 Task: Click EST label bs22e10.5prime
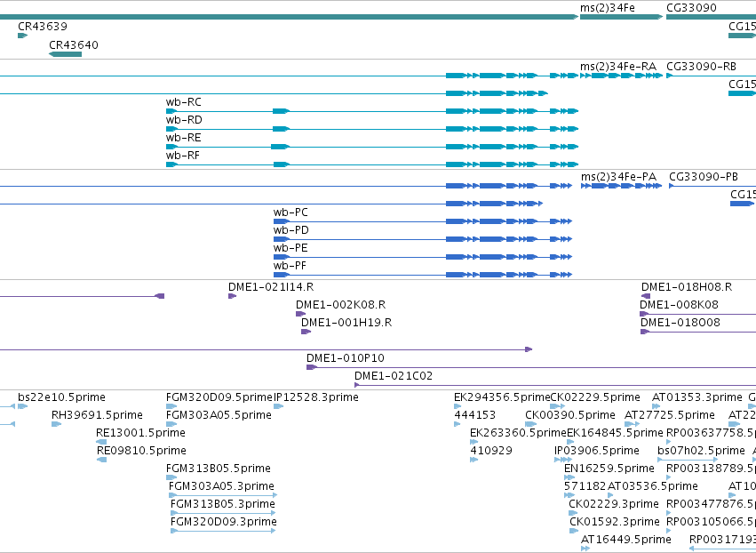click(61, 397)
